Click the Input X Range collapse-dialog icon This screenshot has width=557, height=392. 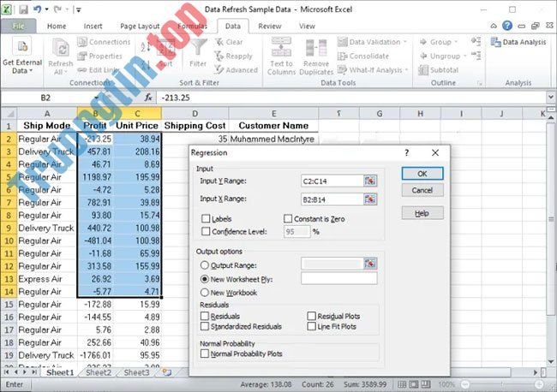pos(370,199)
